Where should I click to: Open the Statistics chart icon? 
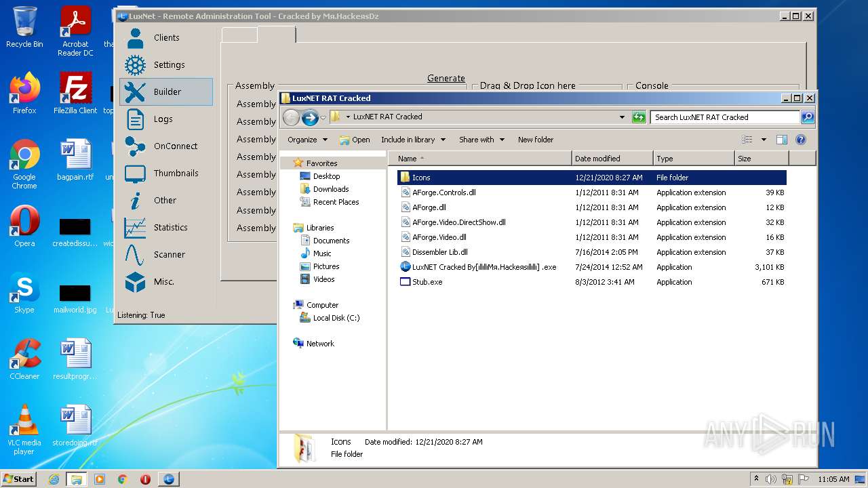point(135,228)
